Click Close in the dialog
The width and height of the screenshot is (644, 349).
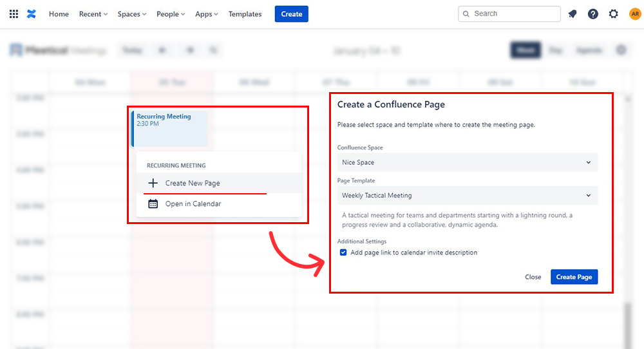tap(533, 277)
